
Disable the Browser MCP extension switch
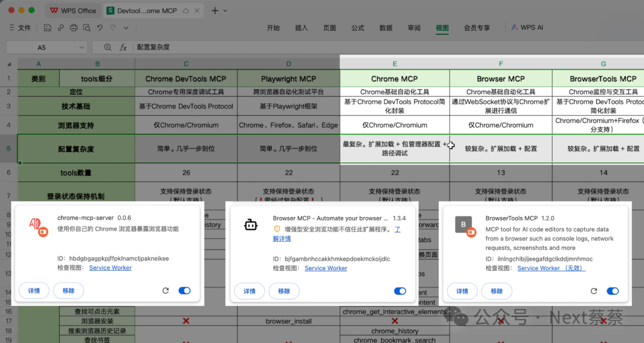click(x=400, y=291)
